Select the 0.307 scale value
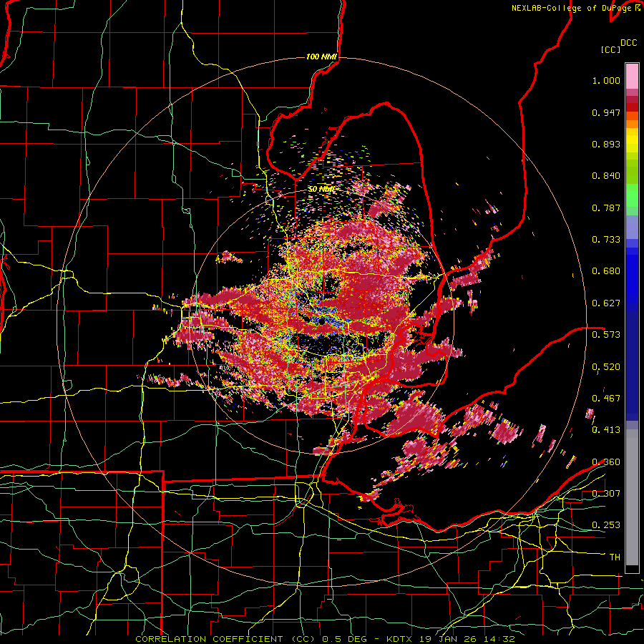This screenshot has height=644, width=644. point(606,494)
